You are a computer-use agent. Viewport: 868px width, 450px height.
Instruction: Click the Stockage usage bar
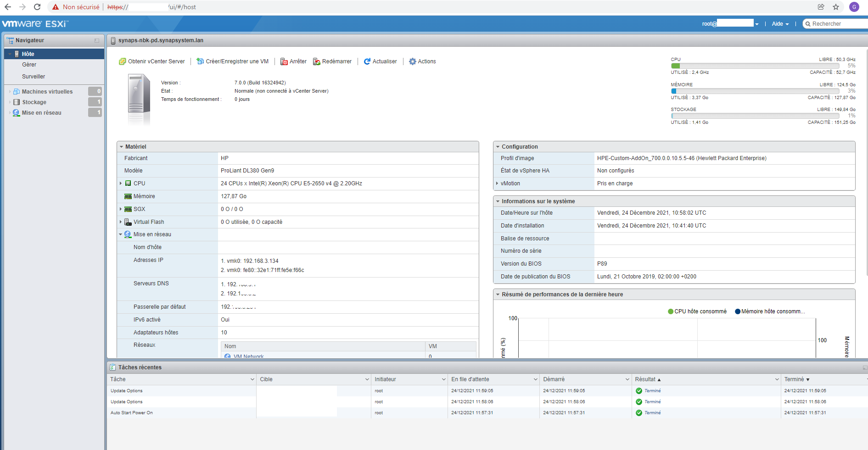(755, 116)
